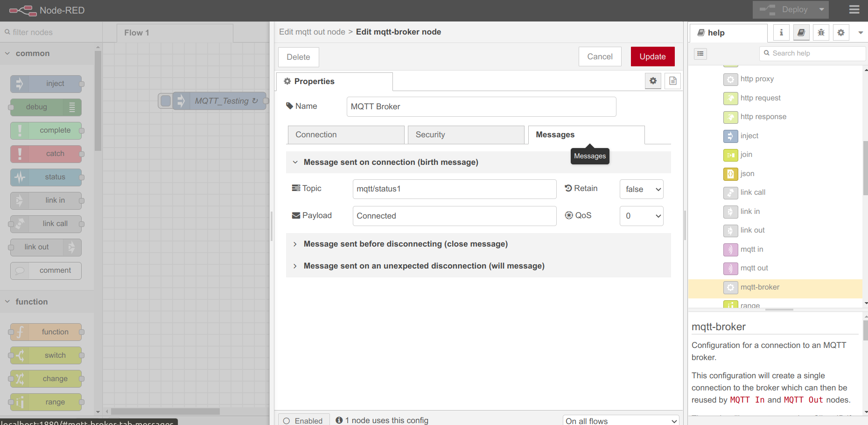Collapse the function palette category
Image resolution: width=868 pixels, height=425 pixels.
click(47, 302)
